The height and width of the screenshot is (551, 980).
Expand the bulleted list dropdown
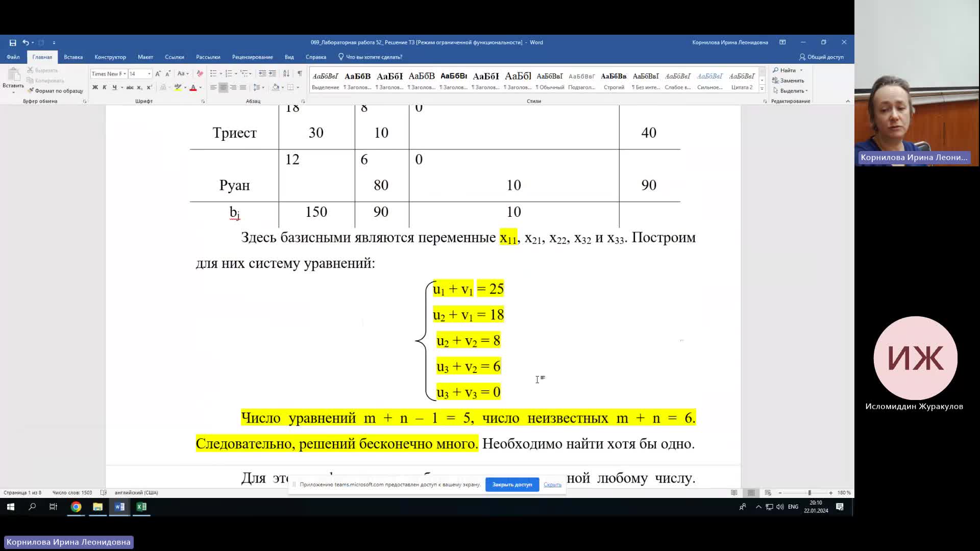coord(220,73)
